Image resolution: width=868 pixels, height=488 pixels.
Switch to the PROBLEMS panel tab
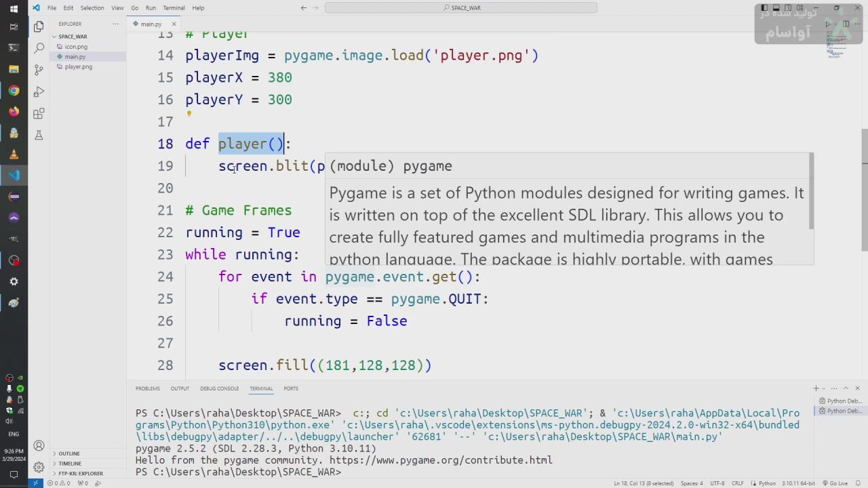tap(147, 388)
